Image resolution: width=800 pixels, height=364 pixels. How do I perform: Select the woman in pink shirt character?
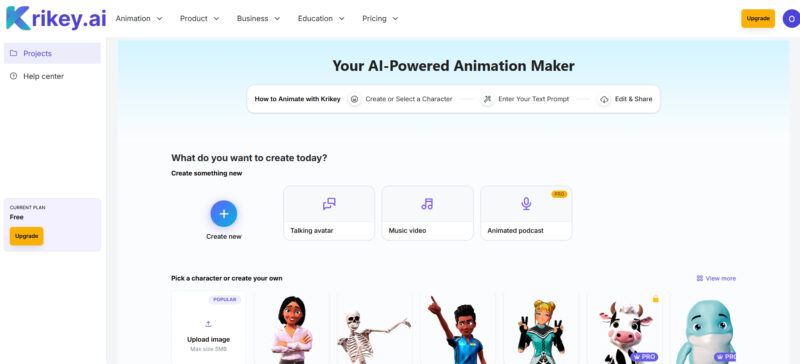[x=292, y=329]
